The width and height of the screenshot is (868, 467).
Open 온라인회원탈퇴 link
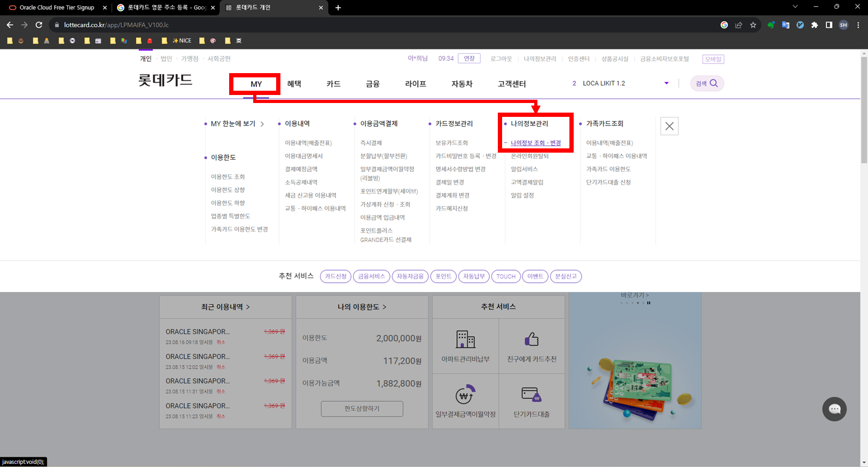[x=530, y=156]
